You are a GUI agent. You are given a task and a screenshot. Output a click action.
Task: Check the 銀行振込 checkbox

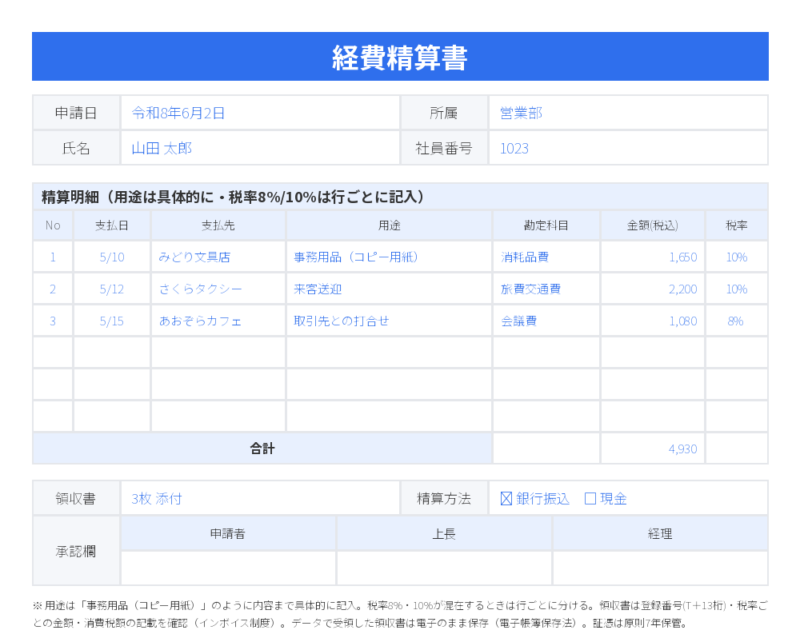506,499
